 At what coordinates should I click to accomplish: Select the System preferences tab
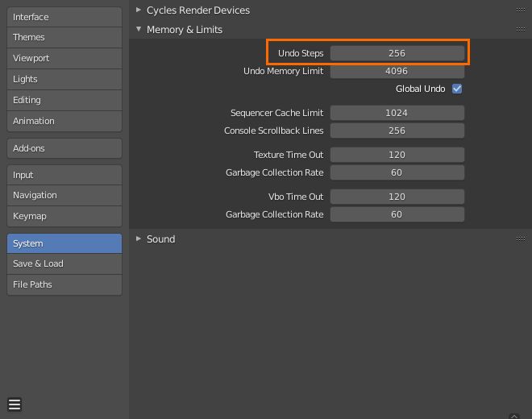[64, 243]
